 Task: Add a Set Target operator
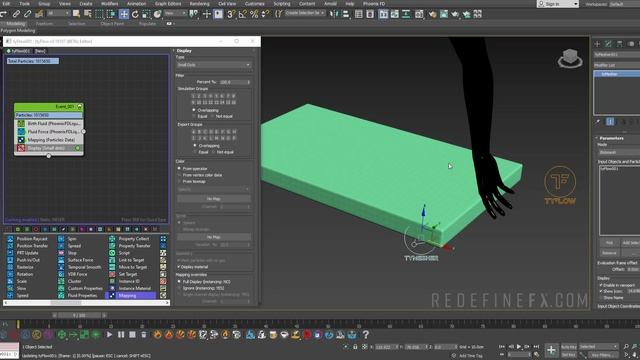[124, 274]
